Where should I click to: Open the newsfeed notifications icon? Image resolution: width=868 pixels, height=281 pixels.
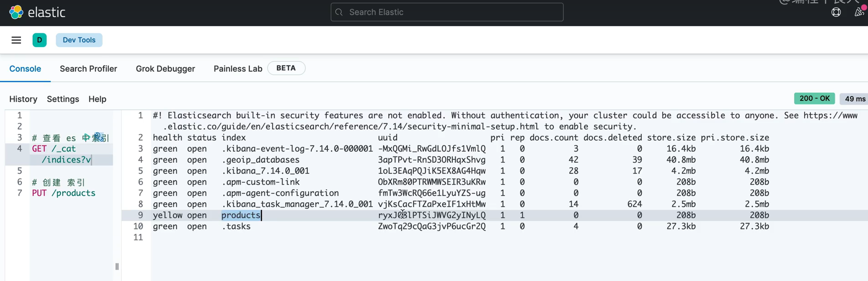(x=859, y=12)
